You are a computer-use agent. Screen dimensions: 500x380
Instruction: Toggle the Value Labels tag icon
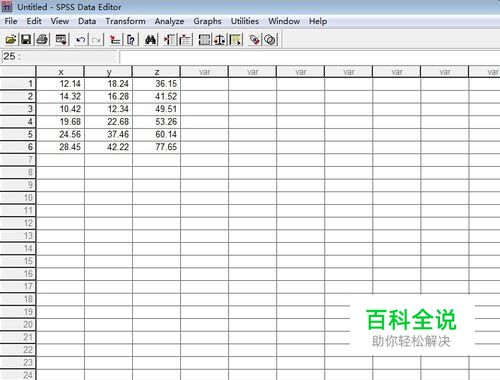tap(255, 40)
